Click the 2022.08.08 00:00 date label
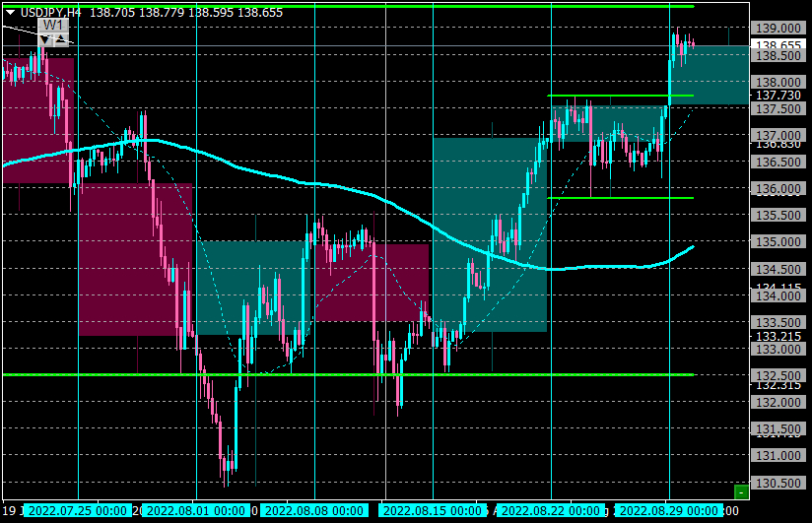The image size is (812, 523). click(314, 510)
